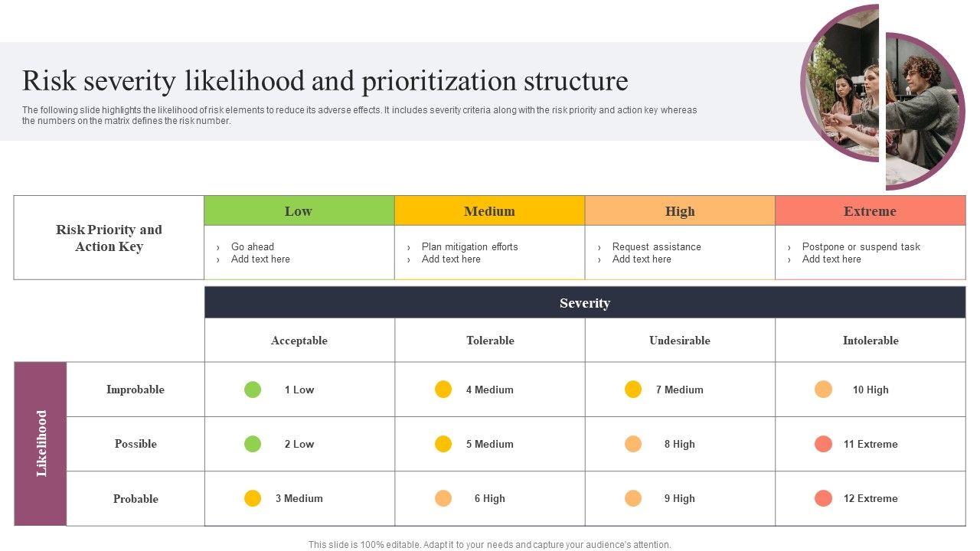980x551 pixels.
Task: Click the yellow Medium header cell
Action: (489, 211)
